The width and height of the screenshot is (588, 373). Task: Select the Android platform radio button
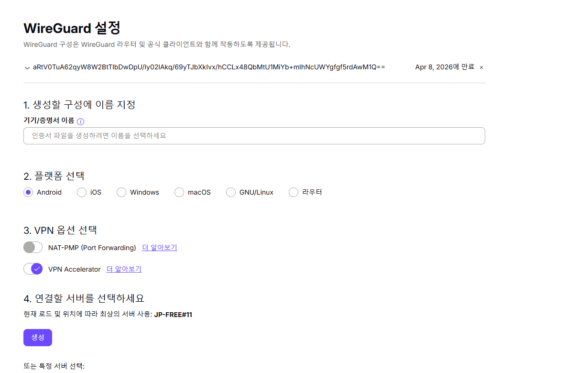[28, 192]
